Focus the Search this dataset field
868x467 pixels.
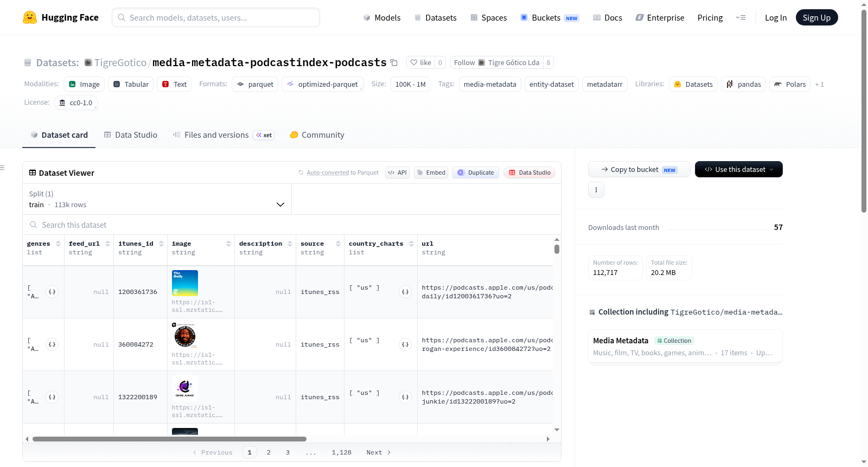coord(292,225)
